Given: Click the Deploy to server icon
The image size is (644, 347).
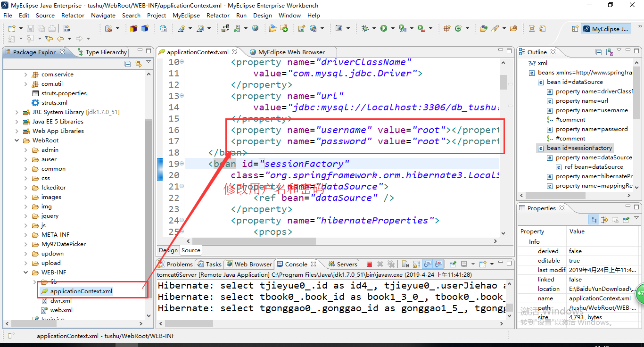Looking at the screenshot, I should (x=225, y=28).
